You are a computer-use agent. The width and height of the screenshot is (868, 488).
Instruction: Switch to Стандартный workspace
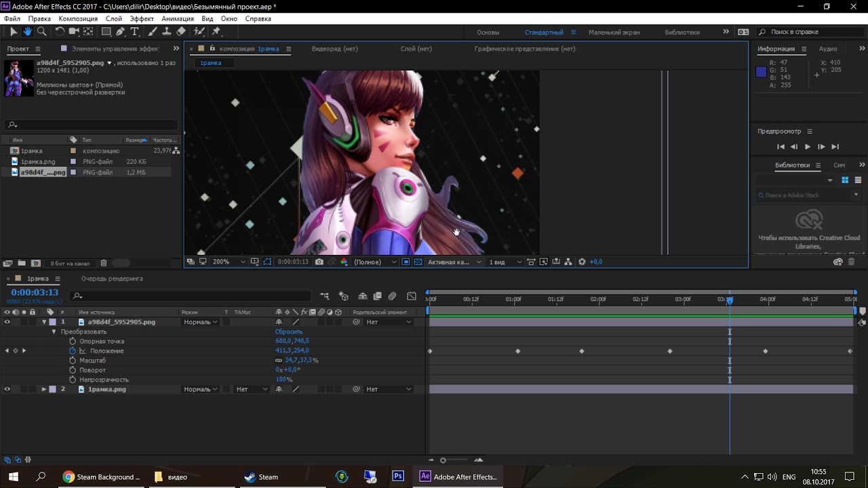[544, 33]
